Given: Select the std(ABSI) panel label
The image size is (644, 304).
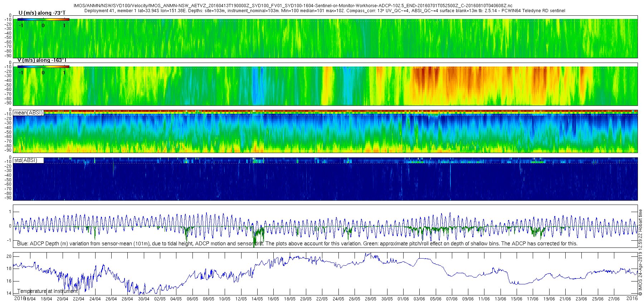Looking at the screenshot, I should coord(26,160).
